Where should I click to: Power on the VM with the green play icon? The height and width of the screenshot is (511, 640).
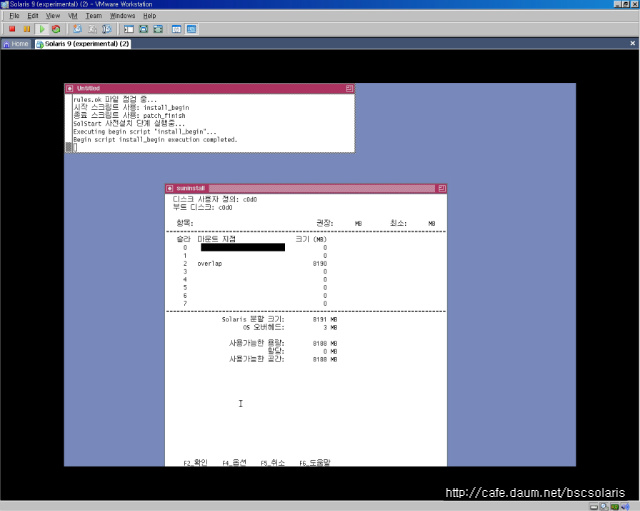(x=42, y=29)
